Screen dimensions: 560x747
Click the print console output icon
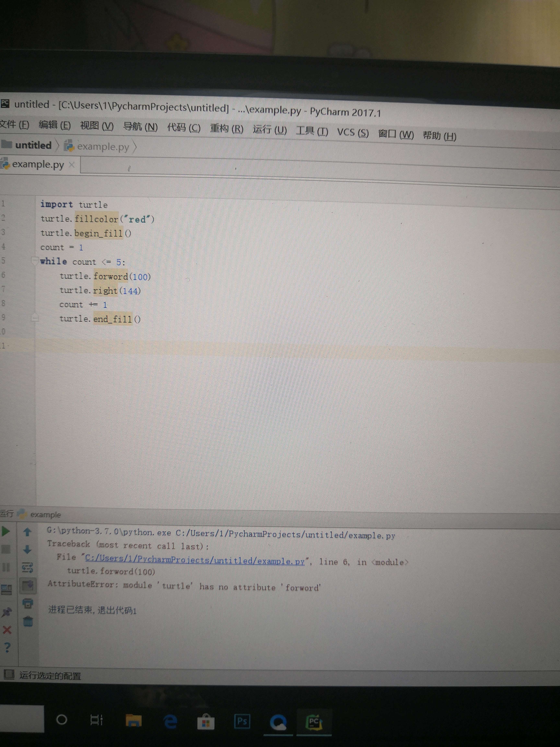tap(28, 603)
